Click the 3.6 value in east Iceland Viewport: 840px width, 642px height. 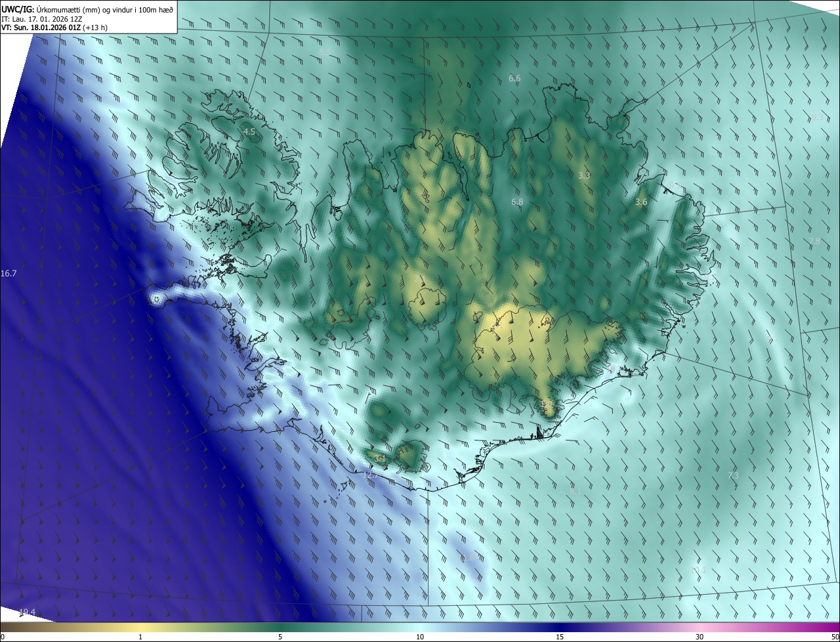pos(641,202)
